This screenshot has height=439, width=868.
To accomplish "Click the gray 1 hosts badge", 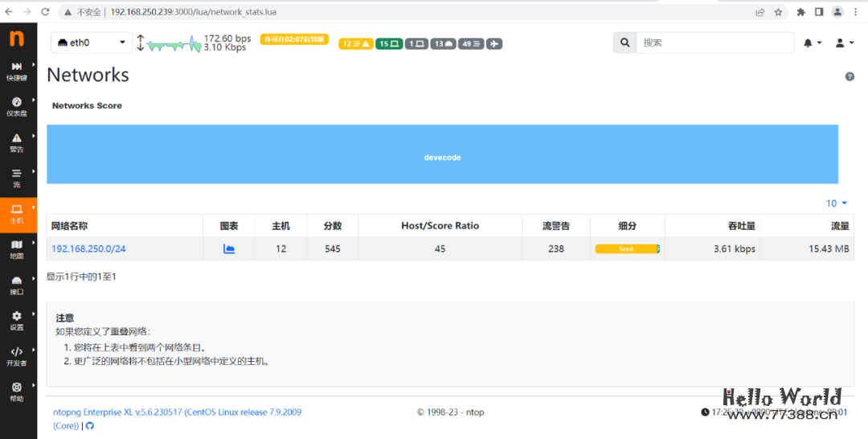I will click(416, 43).
